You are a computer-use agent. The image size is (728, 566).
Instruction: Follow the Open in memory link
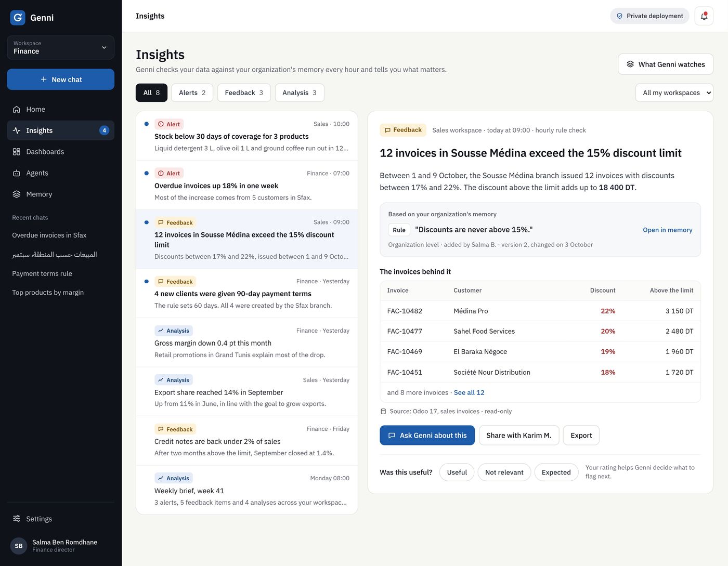click(668, 230)
